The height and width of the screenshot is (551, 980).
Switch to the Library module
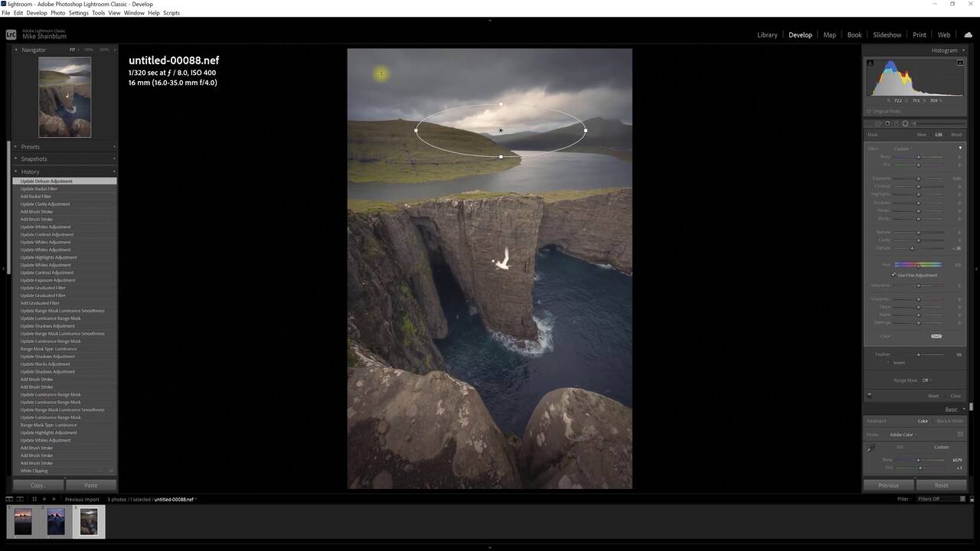pyautogui.click(x=767, y=35)
